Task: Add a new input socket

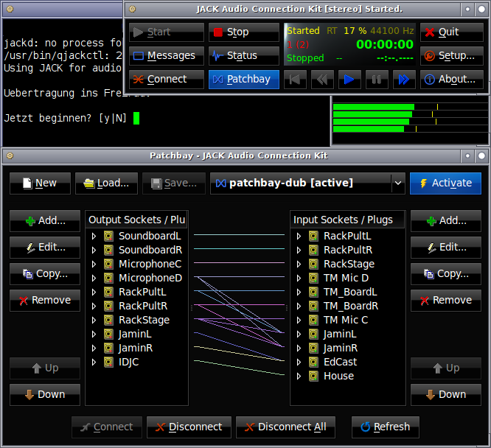Action: tap(446, 221)
